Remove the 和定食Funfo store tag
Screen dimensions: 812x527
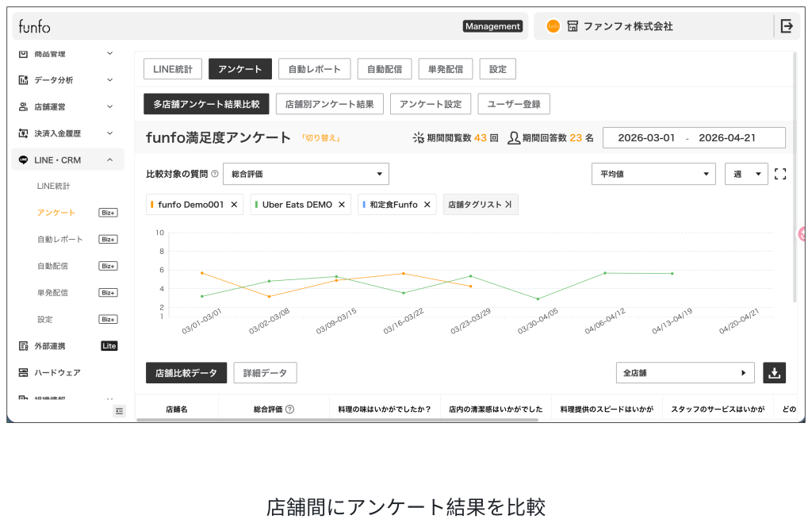(x=427, y=205)
